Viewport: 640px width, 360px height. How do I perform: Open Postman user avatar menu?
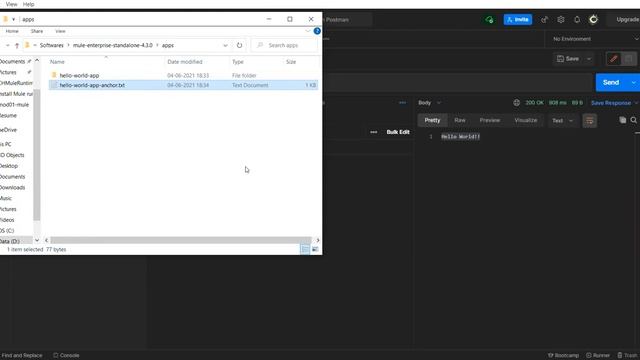pyautogui.click(x=593, y=20)
